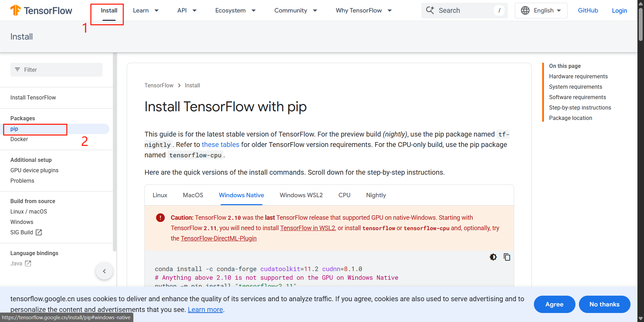Click the Install breadcrumb link
644x322 pixels.
[x=192, y=85]
